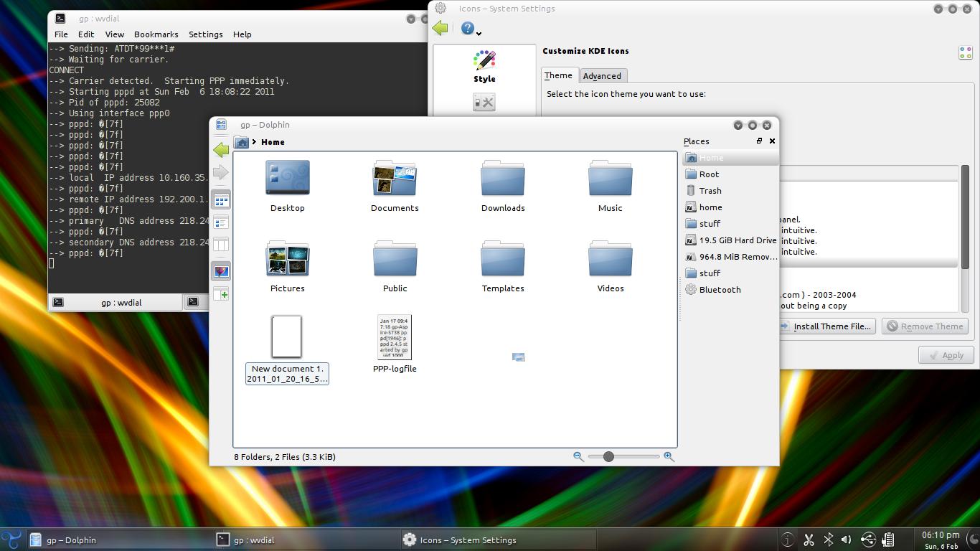Open the Bookmarks menu in terminal

[156, 34]
